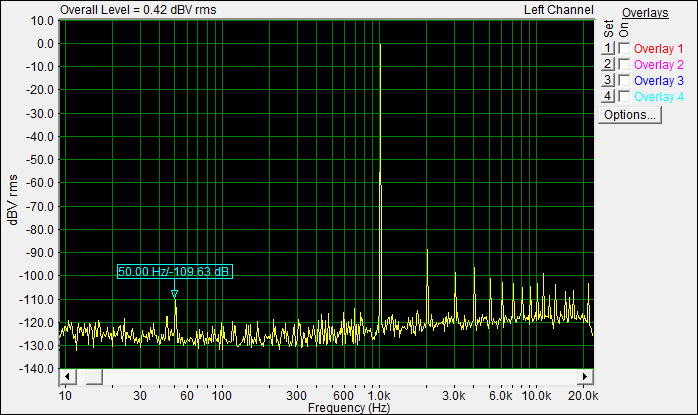Click the Set overlay 3 button

pos(607,80)
